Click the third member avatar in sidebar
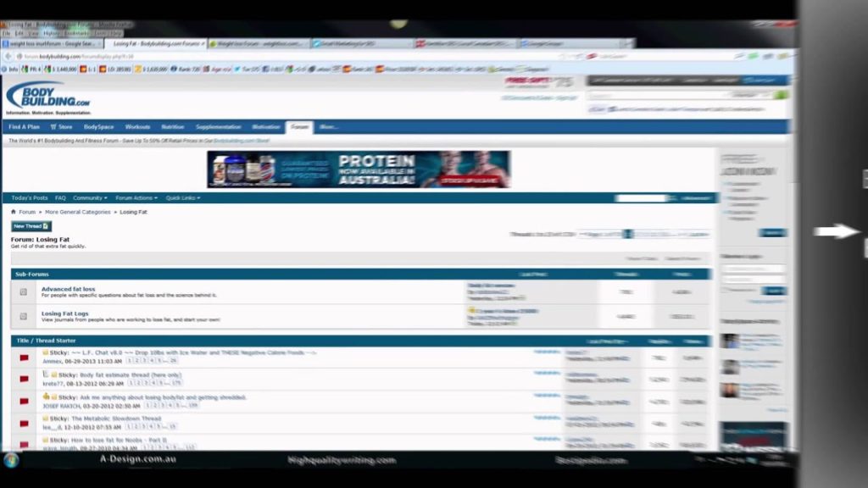This screenshot has width=868, height=488. tap(730, 390)
